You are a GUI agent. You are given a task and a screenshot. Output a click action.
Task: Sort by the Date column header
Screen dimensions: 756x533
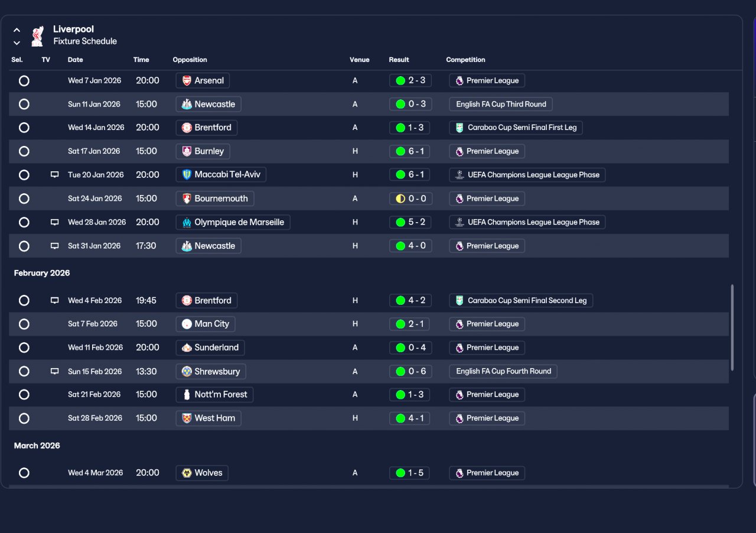[x=76, y=60]
